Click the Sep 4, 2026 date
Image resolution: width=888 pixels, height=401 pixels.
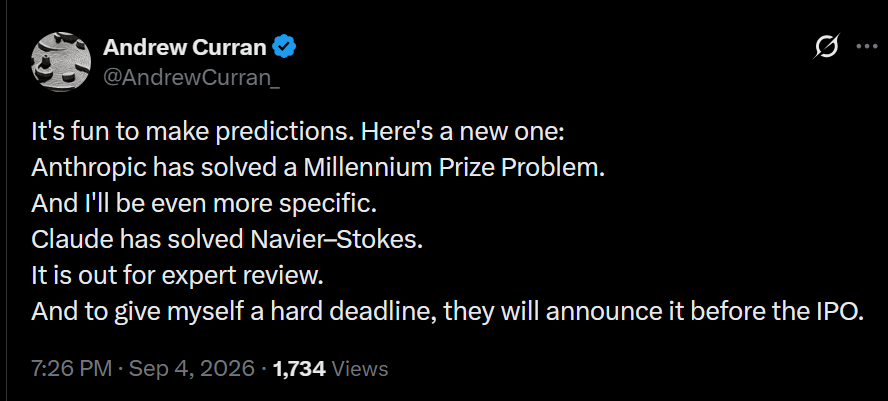(192, 369)
